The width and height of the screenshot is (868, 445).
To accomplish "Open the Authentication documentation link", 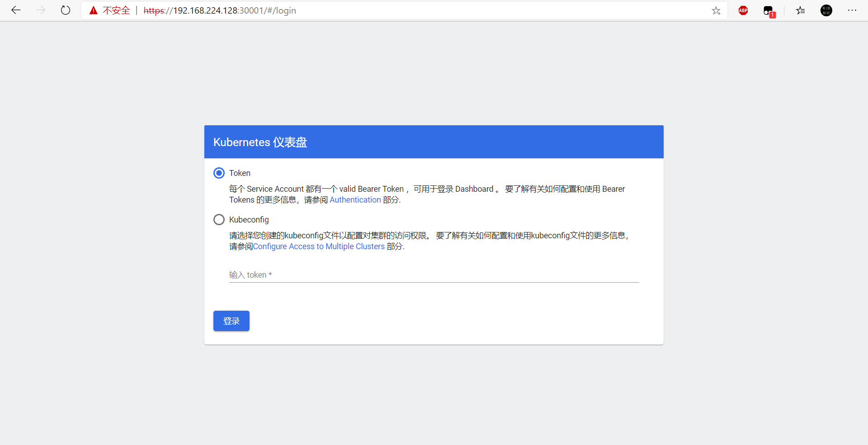I will pyautogui.click(x=355, y=199).
